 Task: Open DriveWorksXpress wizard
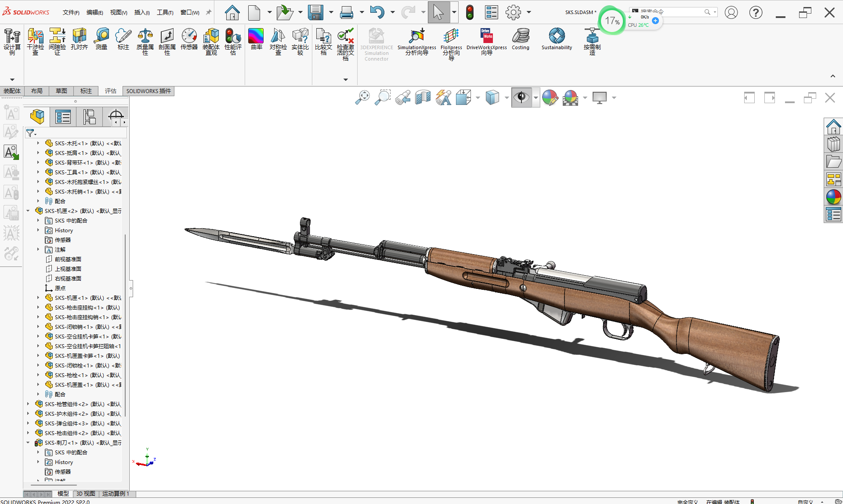(x=486, y=42)
